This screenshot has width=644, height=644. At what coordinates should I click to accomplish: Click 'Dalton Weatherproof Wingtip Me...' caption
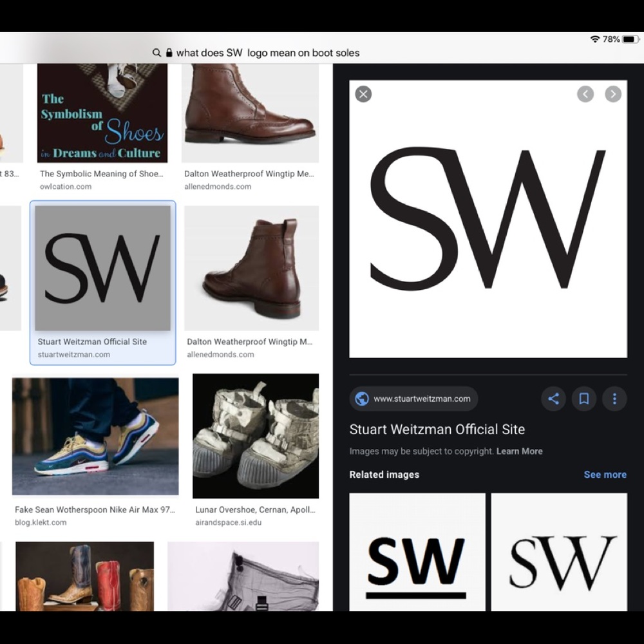coord(249,174)
